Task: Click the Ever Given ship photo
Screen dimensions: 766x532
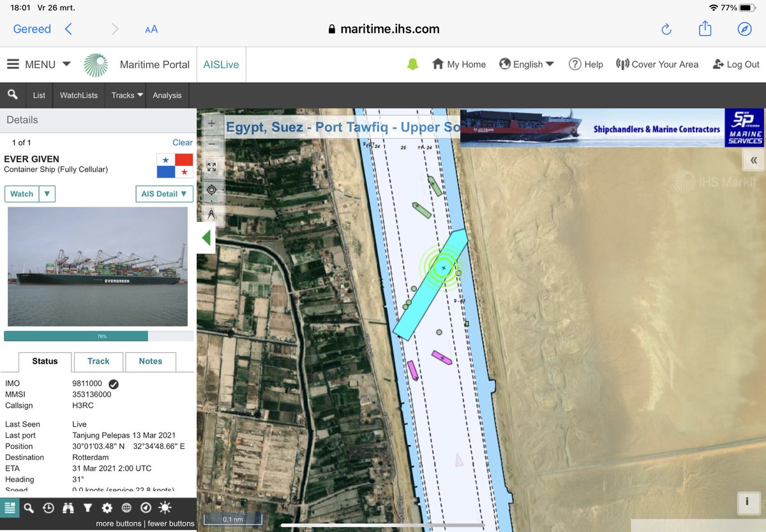Action: (98, 267)
